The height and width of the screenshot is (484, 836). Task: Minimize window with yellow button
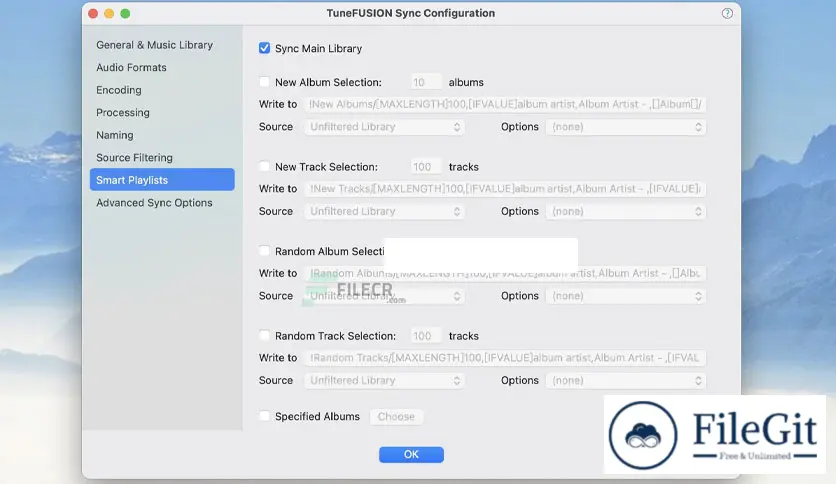[109, 13]
